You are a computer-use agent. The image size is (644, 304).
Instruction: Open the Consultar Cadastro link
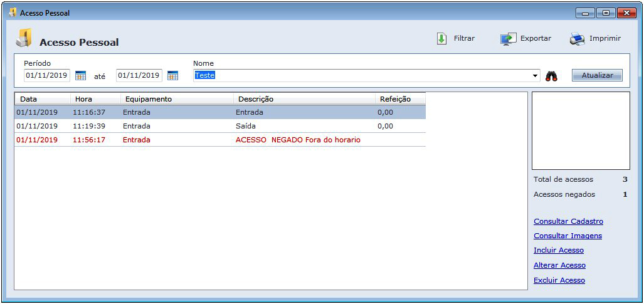568,221
